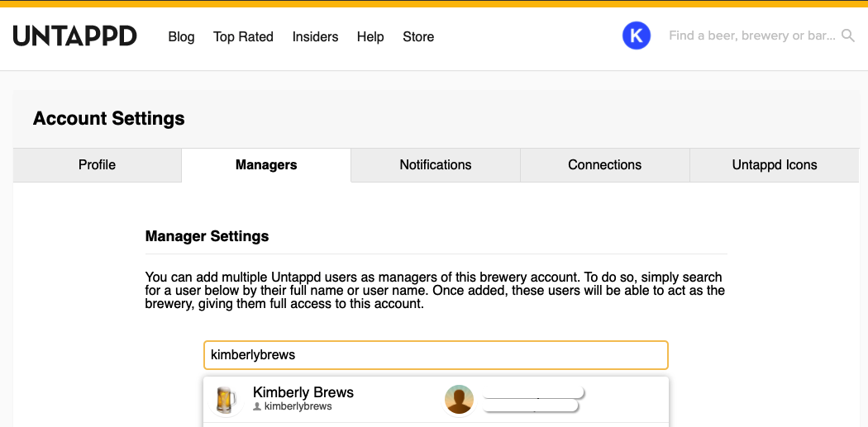Open the Help page
Viewport: 868px width, 427px height.
click(370, 36)
